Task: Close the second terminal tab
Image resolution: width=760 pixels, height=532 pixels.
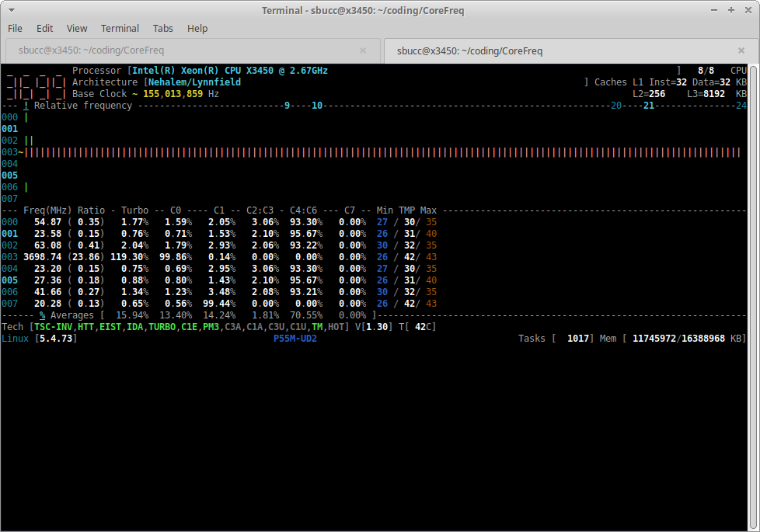Action: (x=741, y=50)
